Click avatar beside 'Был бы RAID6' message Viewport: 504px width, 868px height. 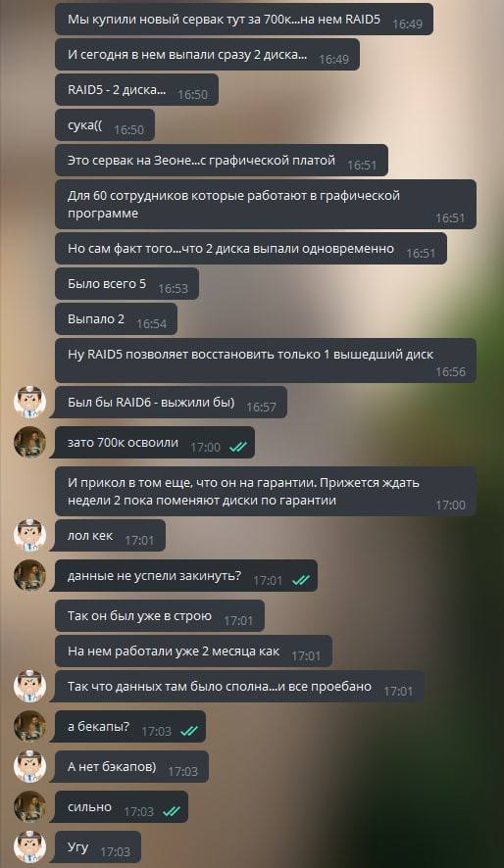point(29,402)
